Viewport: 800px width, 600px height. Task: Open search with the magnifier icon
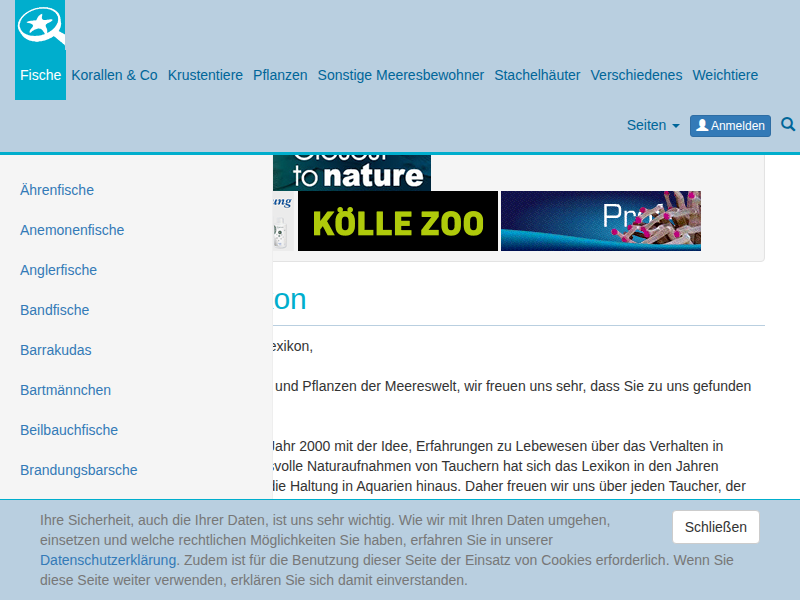(788, 125)
